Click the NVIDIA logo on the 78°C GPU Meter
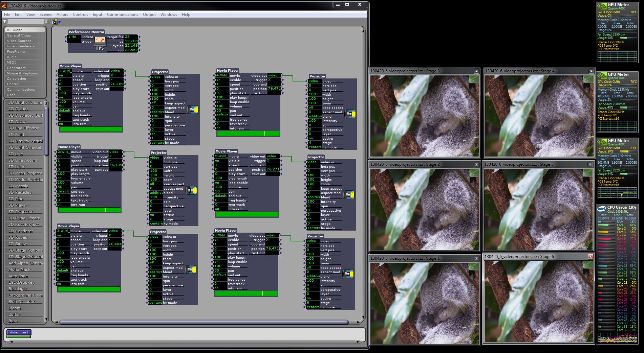Image resolution: width=644 pixels, height=353 pixels. pyautogui.click(x=602, y=6)
